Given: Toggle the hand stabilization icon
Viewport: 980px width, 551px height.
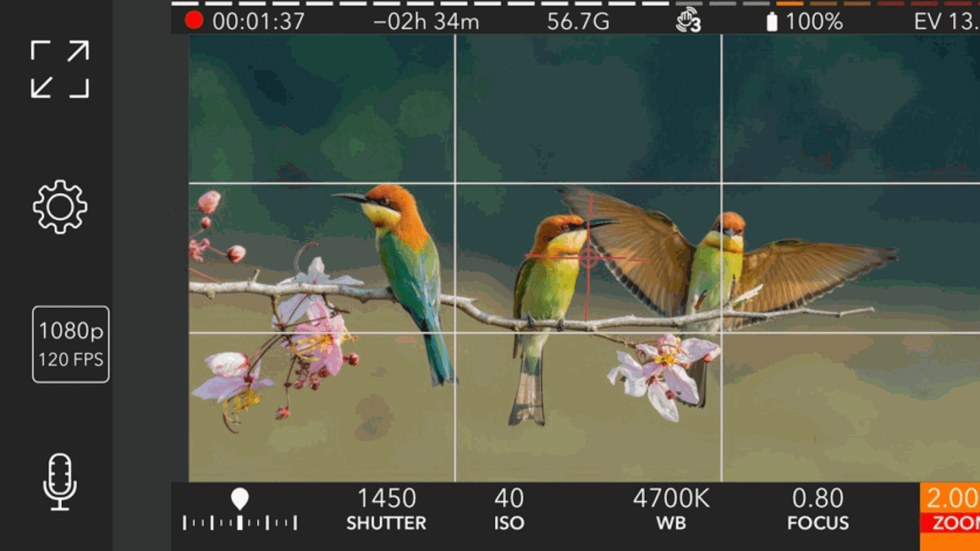Looking at the screenshot, I should pyautogui.click(x=688, y=21).
